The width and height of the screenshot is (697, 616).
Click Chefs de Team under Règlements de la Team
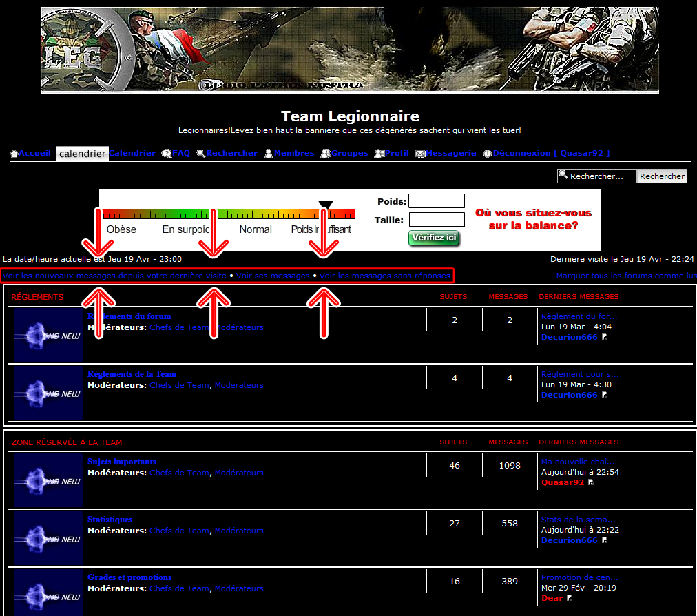pos(179,385)
